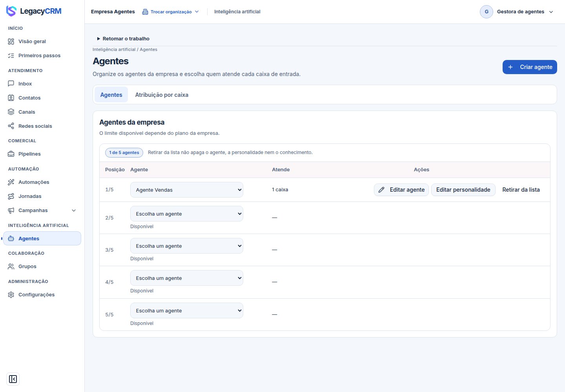Click the Agentes da empresa heading

(132, 122)
